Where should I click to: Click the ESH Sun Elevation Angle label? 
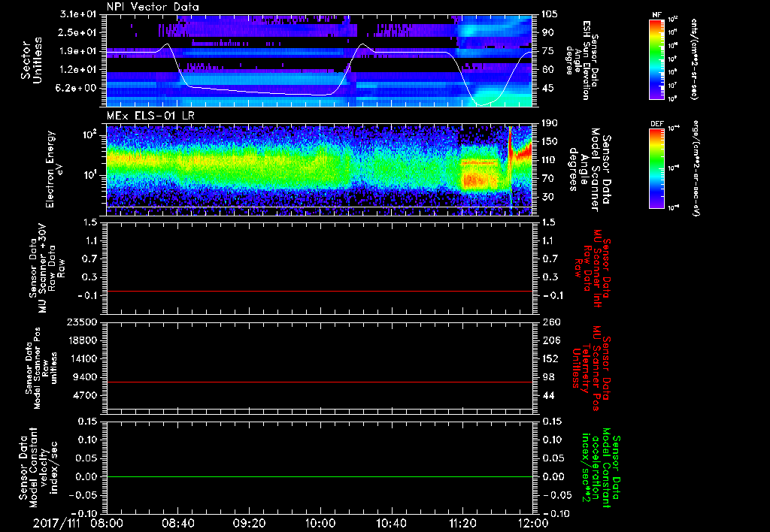(587, 60)
